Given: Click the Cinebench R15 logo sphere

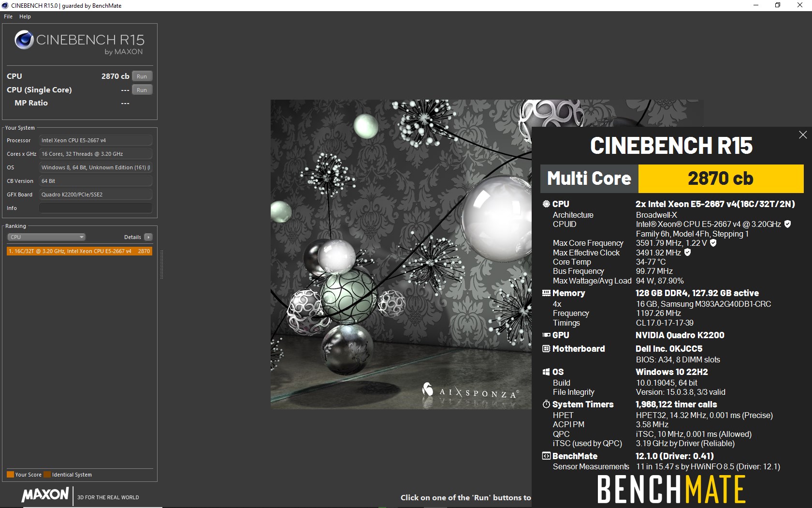Looking at the screenshot, I should [x=24, y=40].
